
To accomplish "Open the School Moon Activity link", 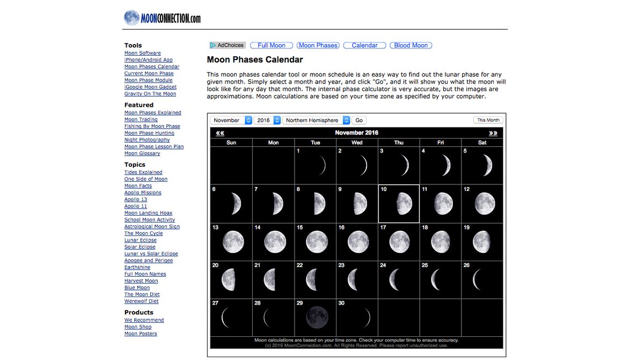I will [x=150, y=220].
